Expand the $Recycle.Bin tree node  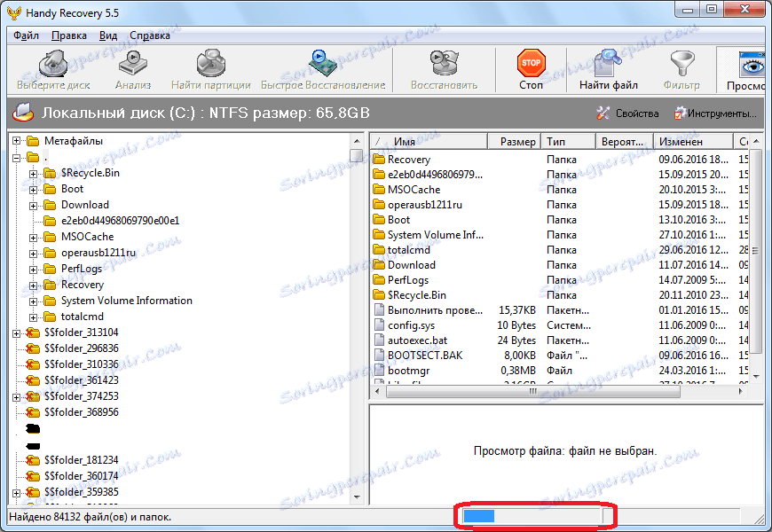[x=33, y=173]
